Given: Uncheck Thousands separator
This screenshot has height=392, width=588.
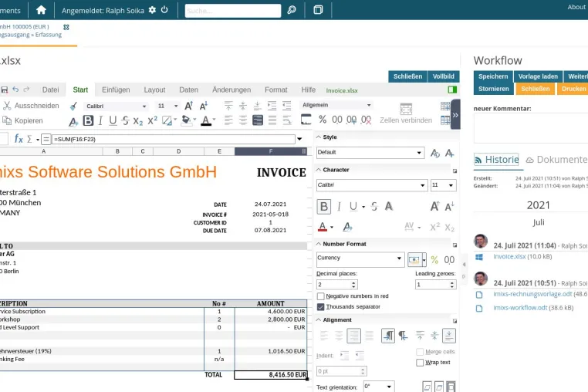Looking at the screenshot, I should coord(321,307).
